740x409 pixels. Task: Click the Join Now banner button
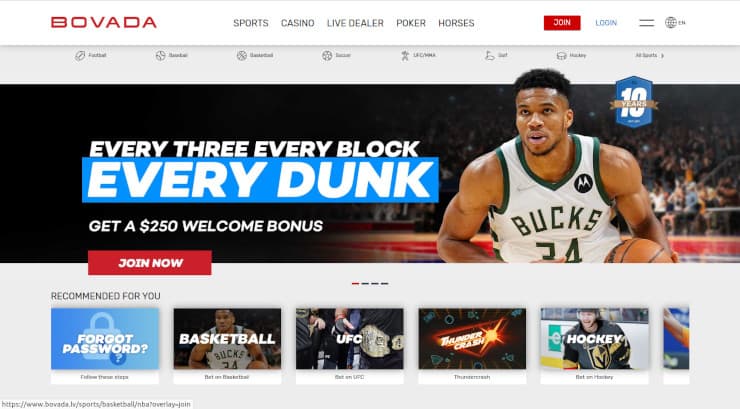click(x=150, y=263)
